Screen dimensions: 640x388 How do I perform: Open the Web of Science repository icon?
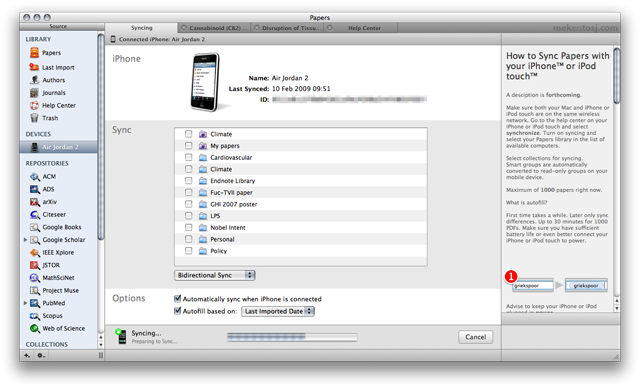(x=35, y=328)
